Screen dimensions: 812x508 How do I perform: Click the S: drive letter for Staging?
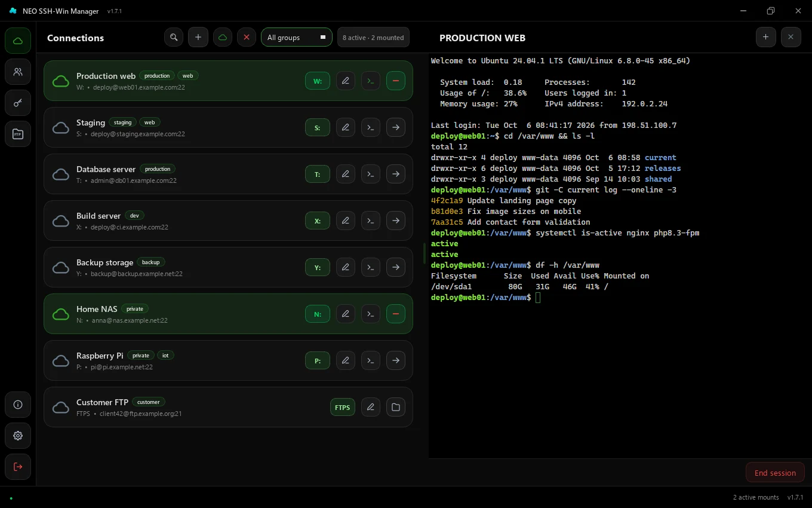point(318,127)
